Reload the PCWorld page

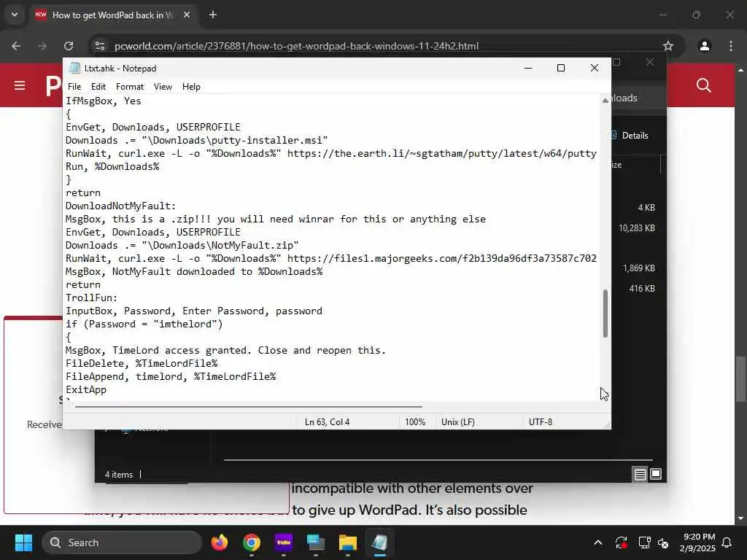point(69,46)
